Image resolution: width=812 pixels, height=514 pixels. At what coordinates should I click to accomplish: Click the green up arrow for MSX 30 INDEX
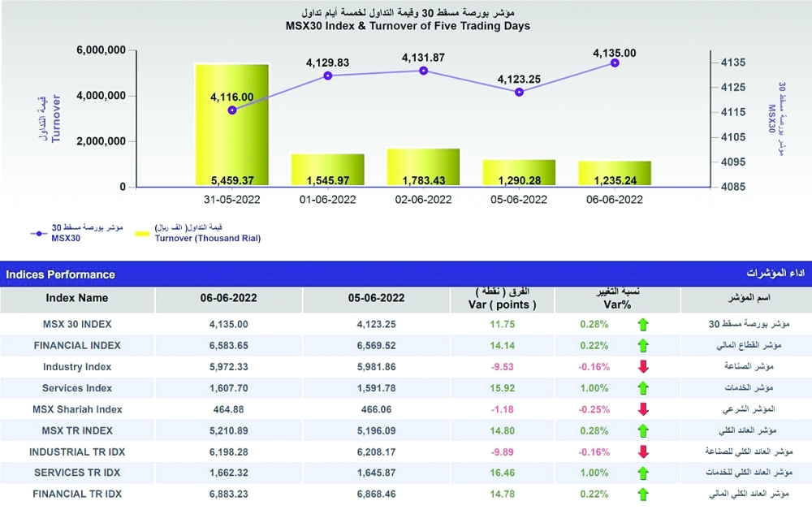click(644, 325)
